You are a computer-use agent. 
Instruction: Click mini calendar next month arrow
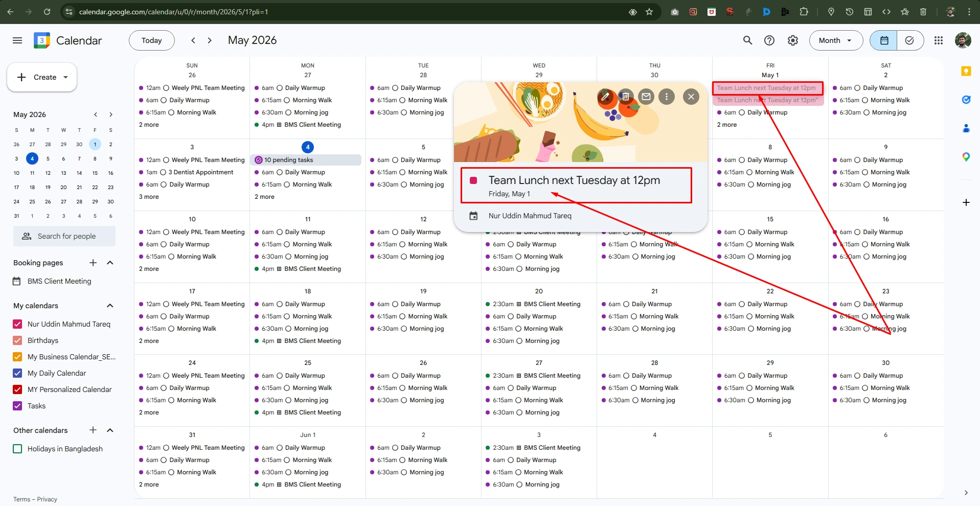[111, 114]
